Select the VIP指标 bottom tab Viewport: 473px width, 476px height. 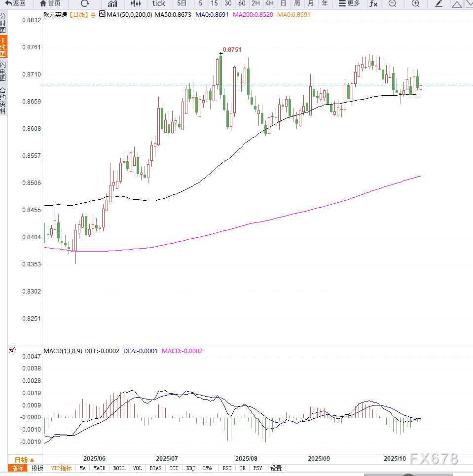pyautogui.click(x=61, y=468)
